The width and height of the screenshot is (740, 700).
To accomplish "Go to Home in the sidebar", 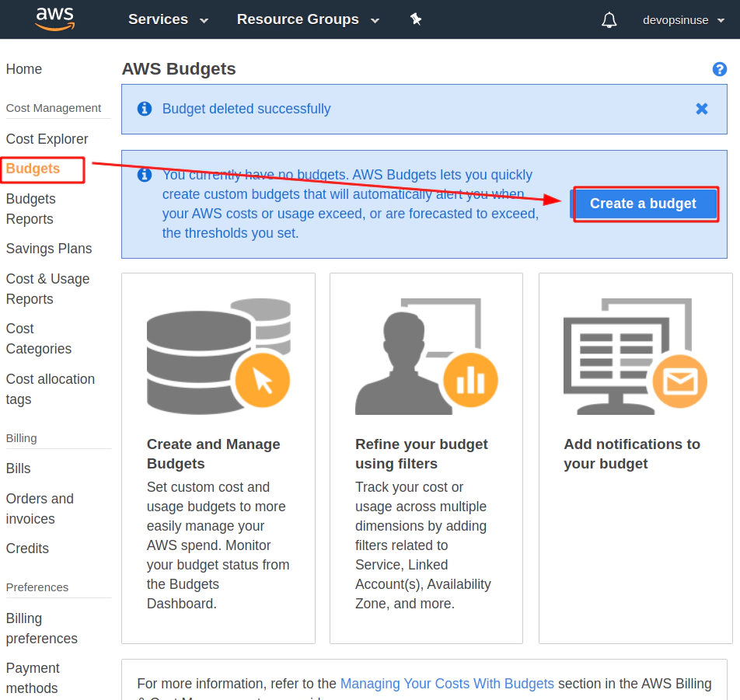I will pyautogui.click(x=24, y=69).
